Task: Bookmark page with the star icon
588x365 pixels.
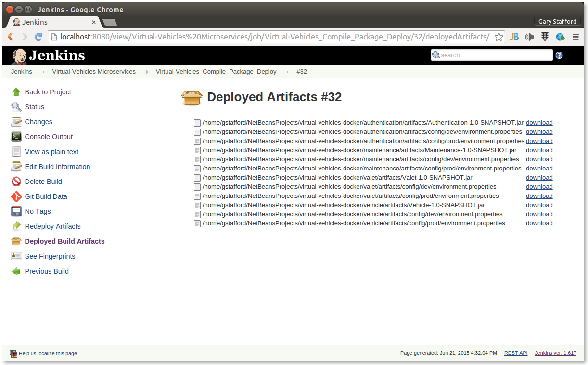Action: click(499, 37)
